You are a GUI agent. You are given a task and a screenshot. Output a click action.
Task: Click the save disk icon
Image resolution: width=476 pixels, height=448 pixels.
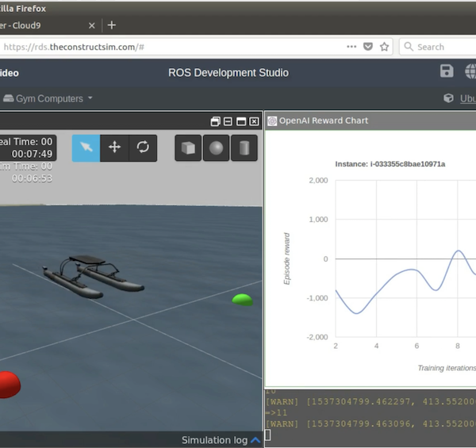click(x=447, y=71)
